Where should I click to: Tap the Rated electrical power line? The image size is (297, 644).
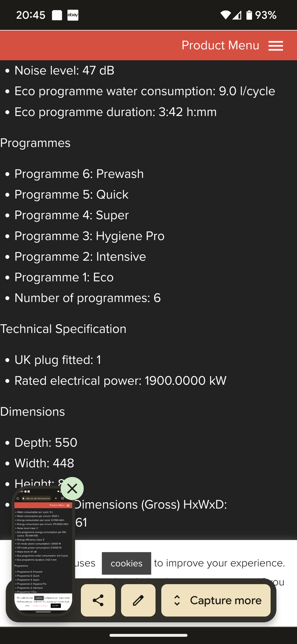(120, 381)
